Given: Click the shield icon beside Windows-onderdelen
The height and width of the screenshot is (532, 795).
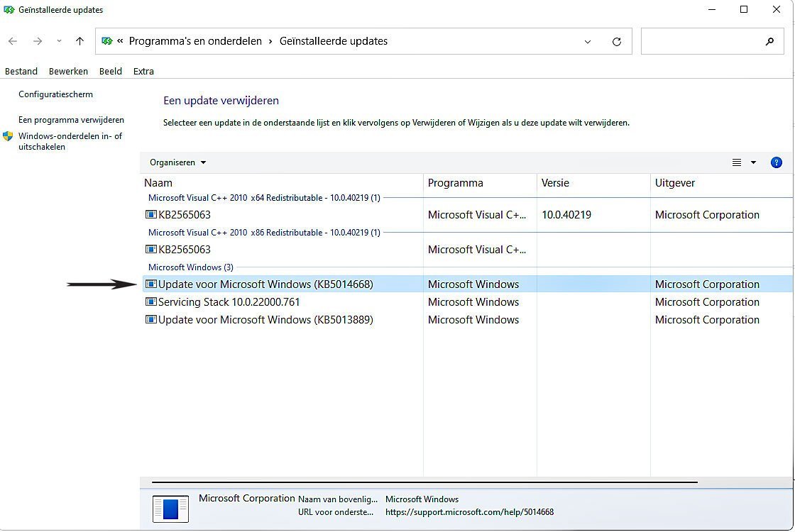Looking at the screenshot, I should pyautogui.click(x=8, y=136).
